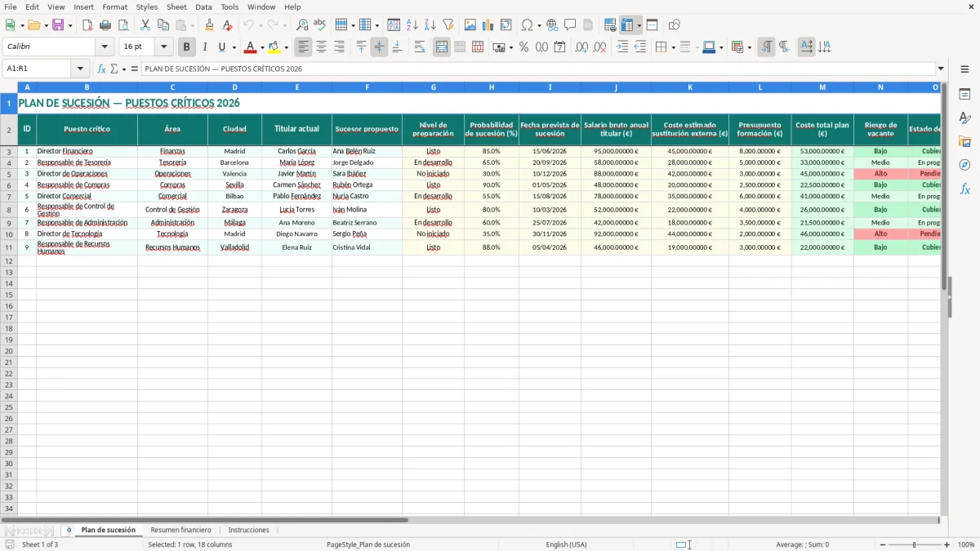This screenshot has height=551, width=980.
Task: Adjust the zoom slider handle
Action: click(x=914, y=544)
